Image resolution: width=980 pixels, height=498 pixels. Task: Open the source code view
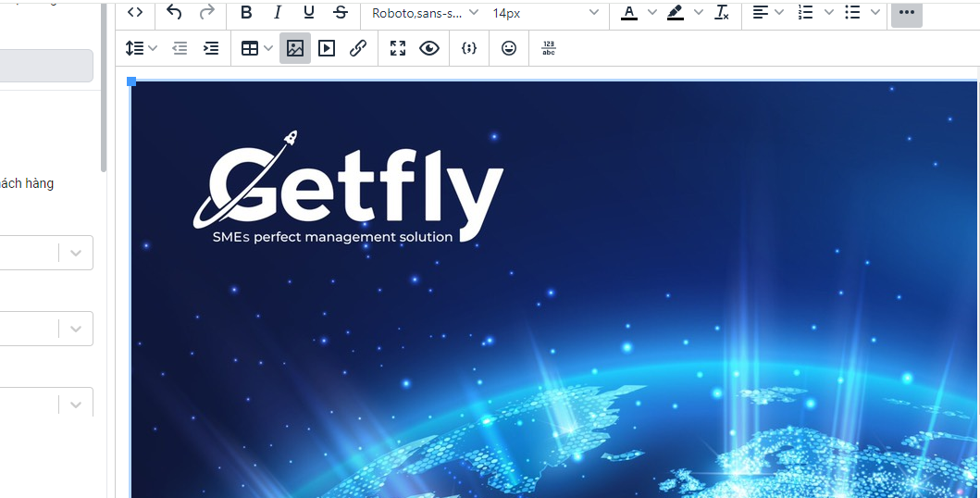pos(135,13)
